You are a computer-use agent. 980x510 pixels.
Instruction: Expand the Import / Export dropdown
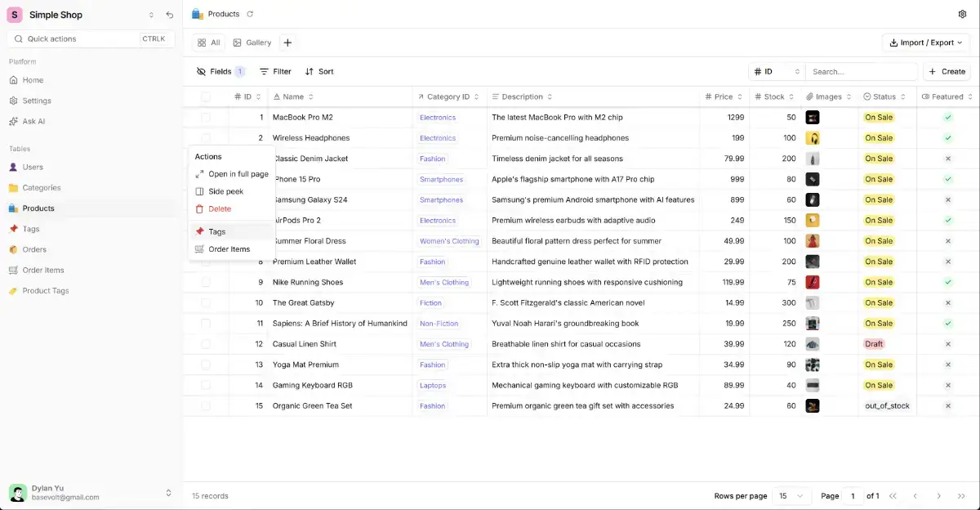(x=926, y=42)
